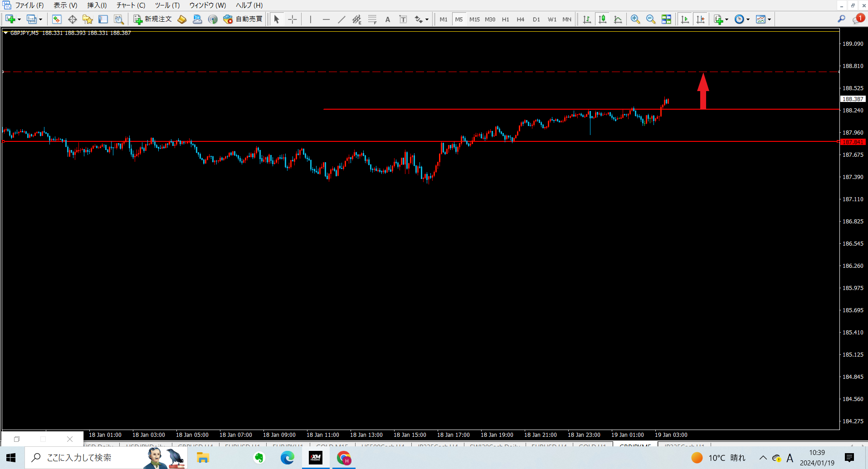The width and height of the screenshot is (868, 469).
Task: Toggle chart auto scroll
Action: pyautogui.click(x=685, y=19)
